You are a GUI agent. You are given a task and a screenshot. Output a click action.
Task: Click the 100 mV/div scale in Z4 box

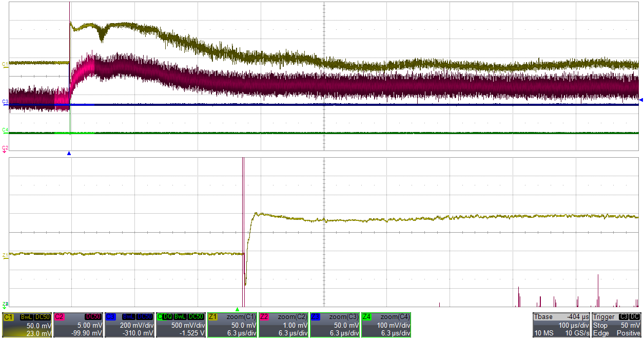[394, 325]
